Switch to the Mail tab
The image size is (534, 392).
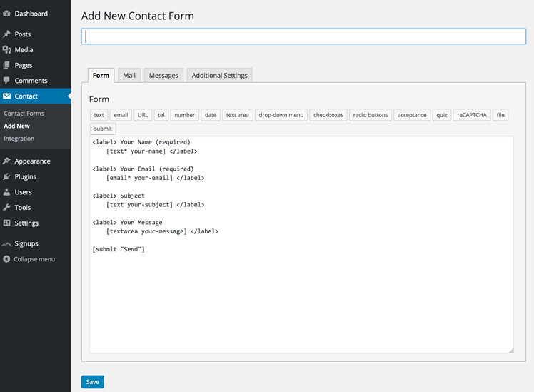tap(129, 76)
